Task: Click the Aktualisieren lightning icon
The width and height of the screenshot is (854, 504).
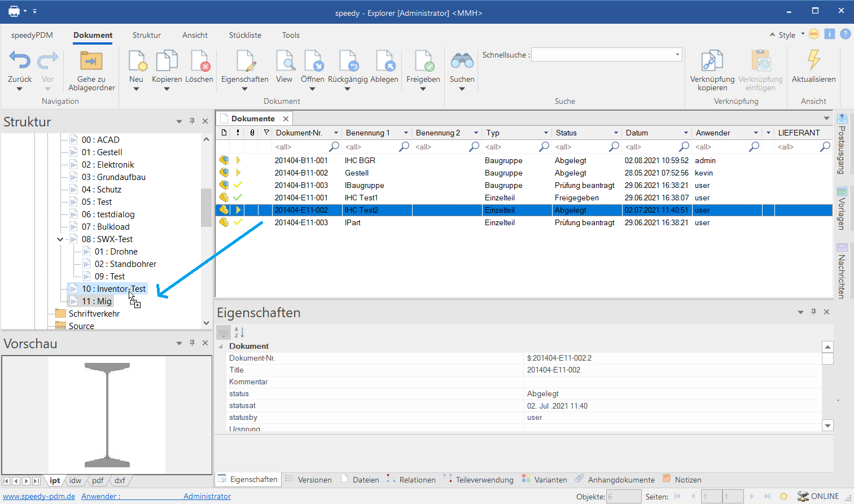Action: pos(813,61)
